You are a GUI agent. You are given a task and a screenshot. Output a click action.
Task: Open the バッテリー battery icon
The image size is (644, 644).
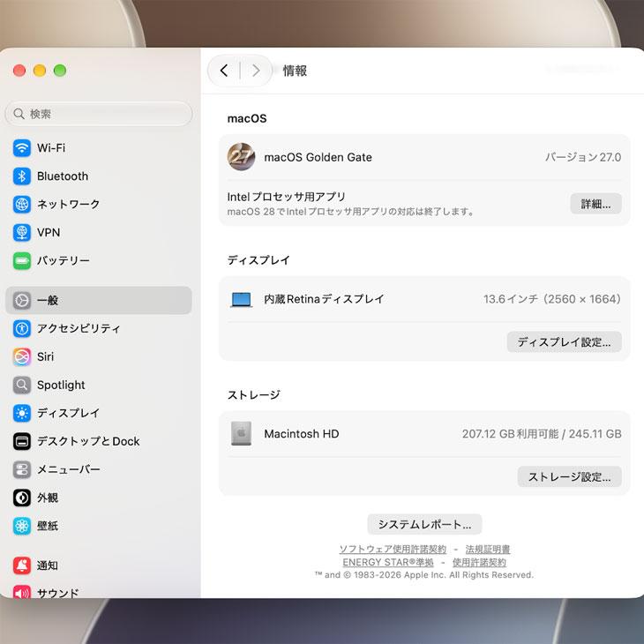(22, 260)
